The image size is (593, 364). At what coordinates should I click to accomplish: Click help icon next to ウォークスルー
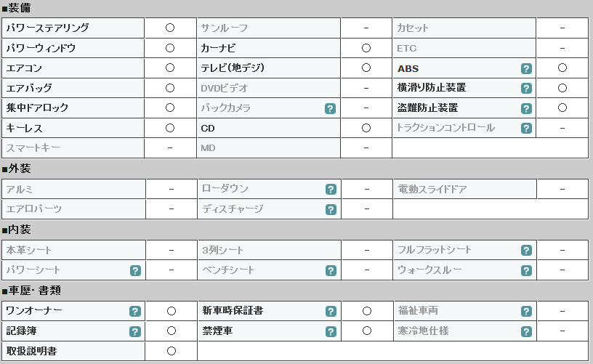pos(526,270)
